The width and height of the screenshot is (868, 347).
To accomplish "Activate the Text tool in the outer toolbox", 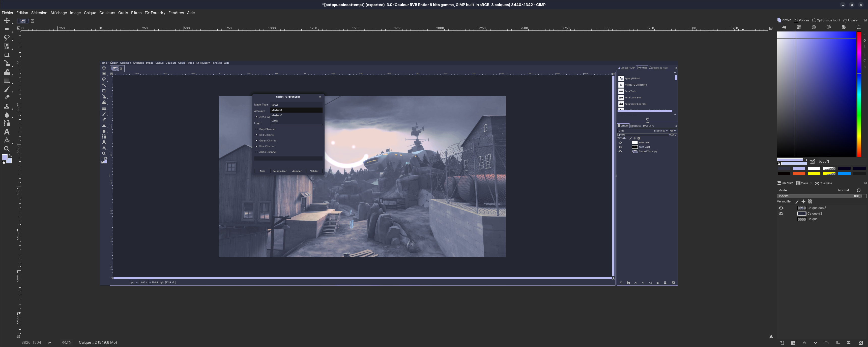I will 7,132.
